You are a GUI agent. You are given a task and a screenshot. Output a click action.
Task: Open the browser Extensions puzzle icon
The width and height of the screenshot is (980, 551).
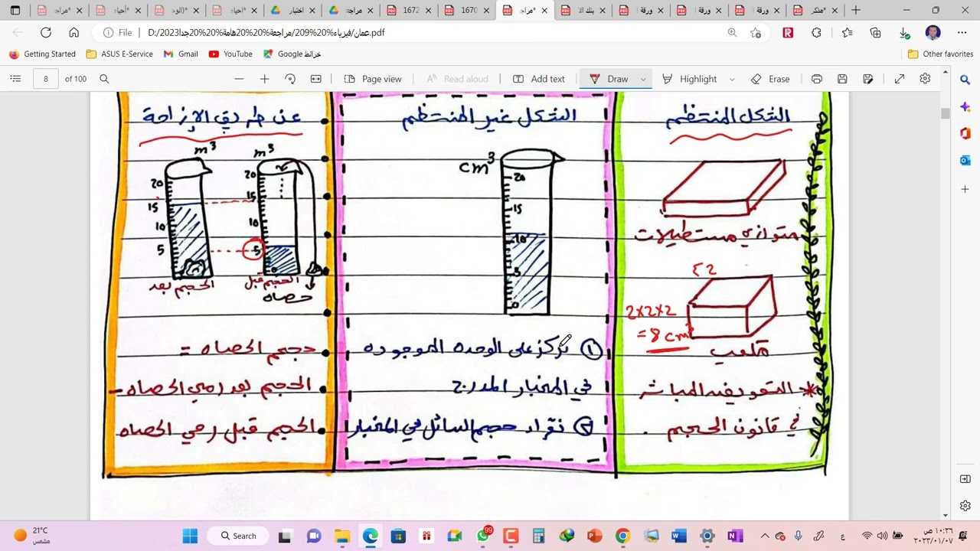pos(816,33)
